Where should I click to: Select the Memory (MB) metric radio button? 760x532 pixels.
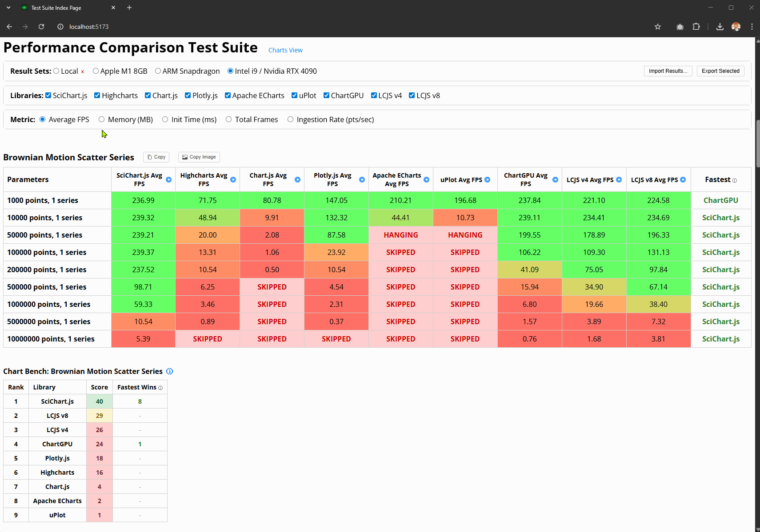tap(101, 119)
